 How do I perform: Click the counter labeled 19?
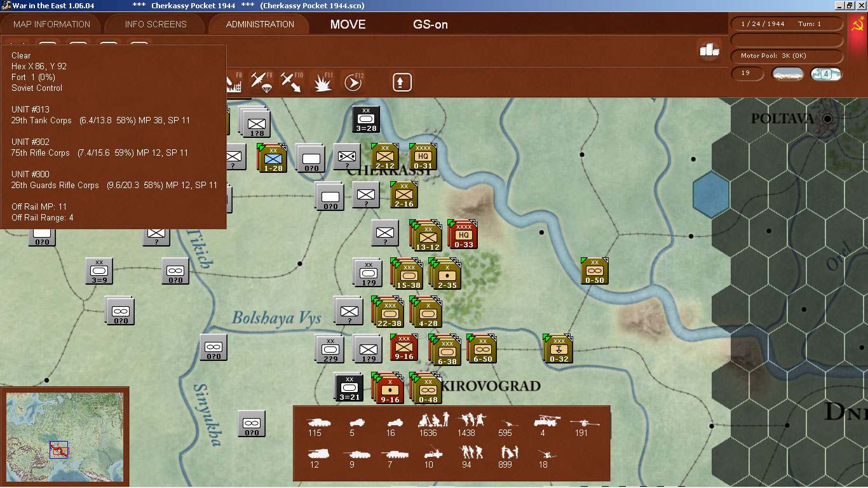747,74
